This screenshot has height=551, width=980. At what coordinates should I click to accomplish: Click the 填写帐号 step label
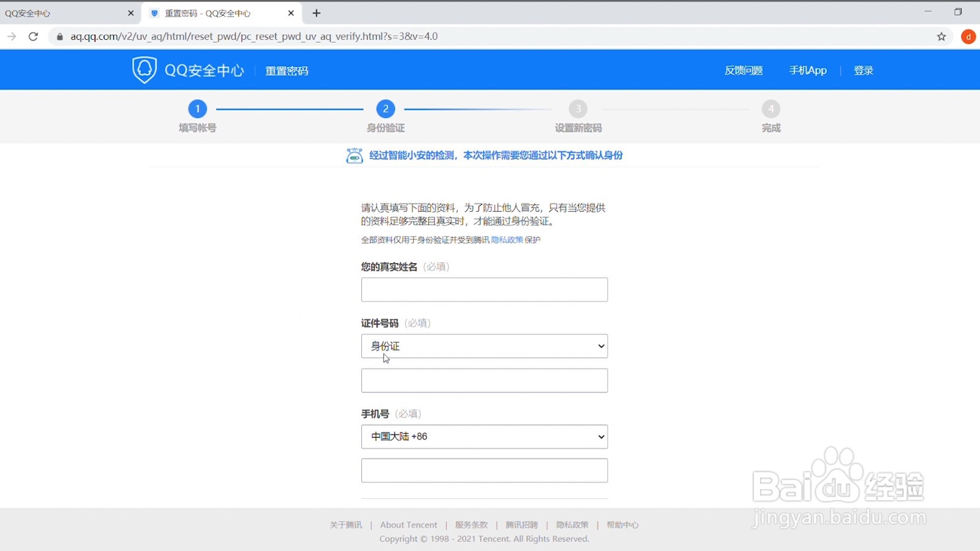point(197,128)
